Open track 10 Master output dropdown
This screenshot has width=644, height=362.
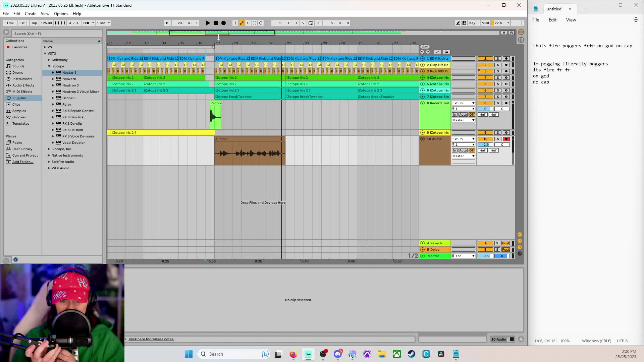point(463,156)
